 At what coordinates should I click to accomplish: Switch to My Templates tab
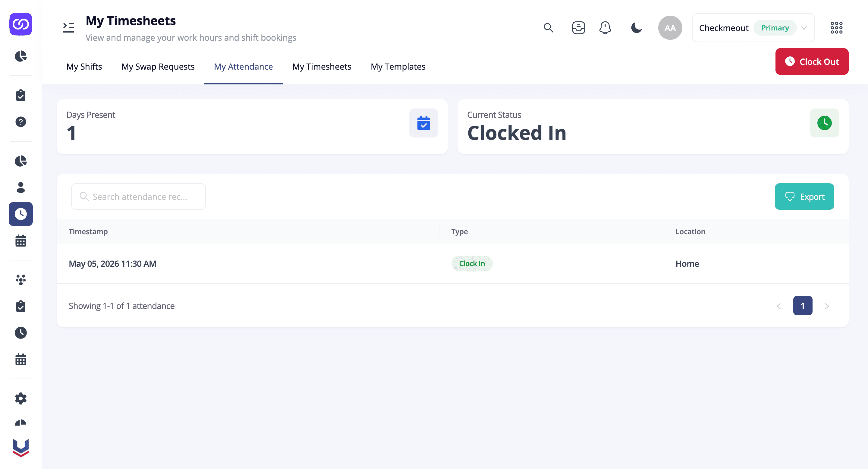(x=398, y=66)
